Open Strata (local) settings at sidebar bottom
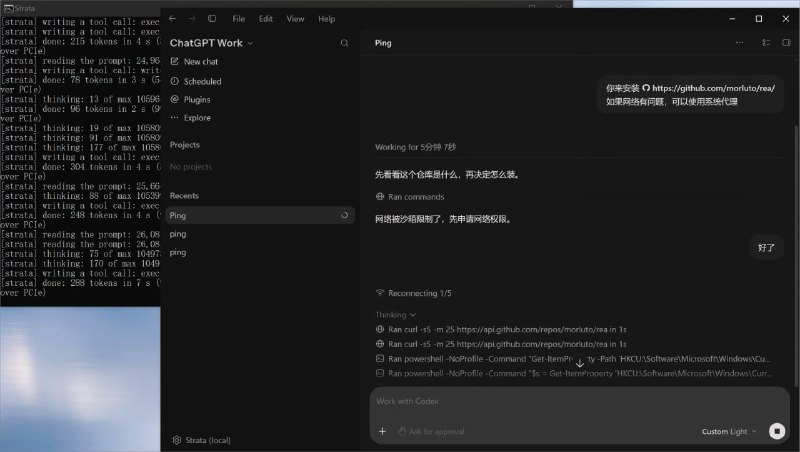The width and height of the screenshot is (800, 452). tap(202, 440)
